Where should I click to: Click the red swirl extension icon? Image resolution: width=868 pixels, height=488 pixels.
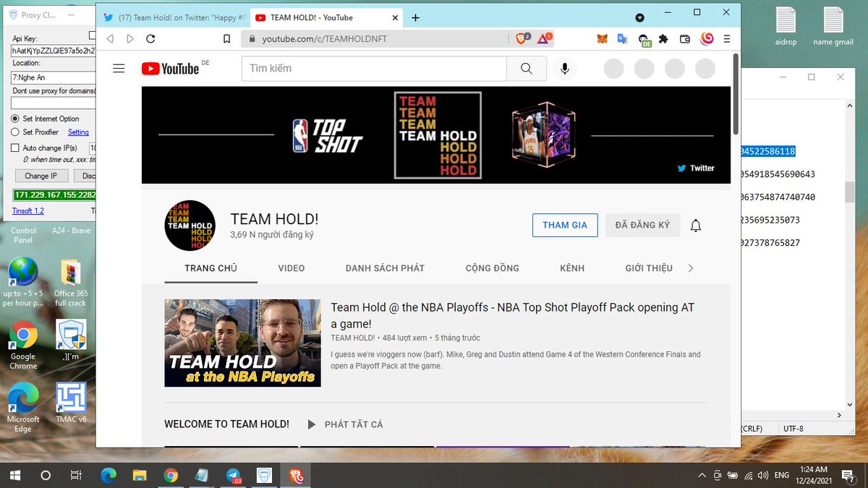[707, 39]
